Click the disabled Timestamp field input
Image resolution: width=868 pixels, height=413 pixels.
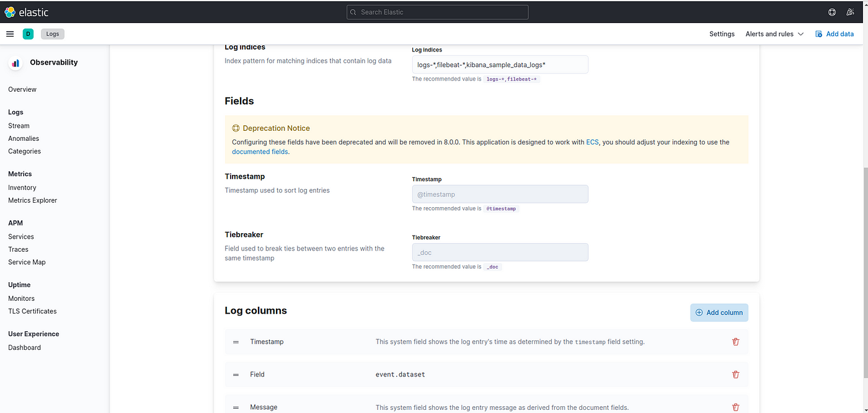(500, 194)
